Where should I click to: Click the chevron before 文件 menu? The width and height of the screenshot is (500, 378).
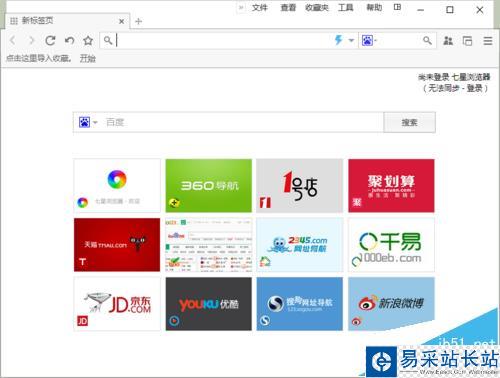click(241, 7)
